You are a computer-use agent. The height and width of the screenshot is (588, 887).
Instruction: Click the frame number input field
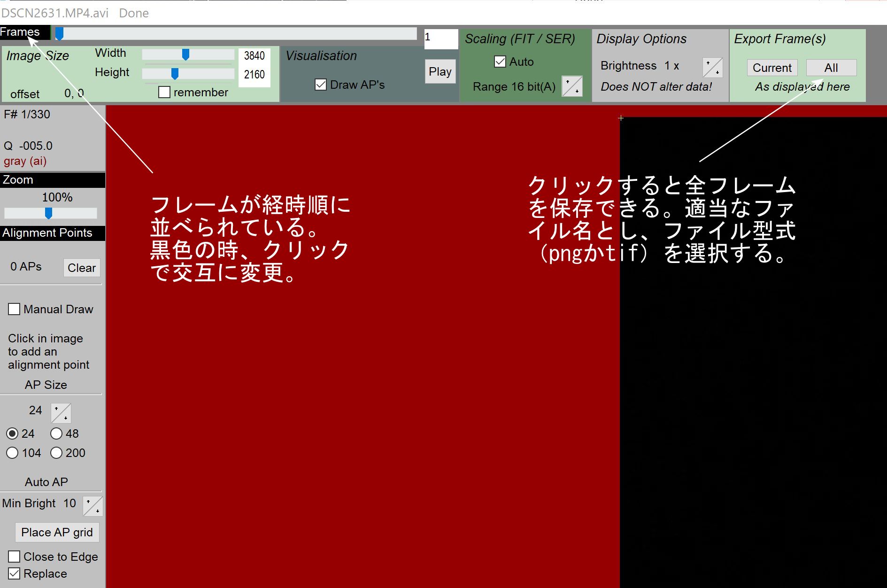[x=440, y=39]
